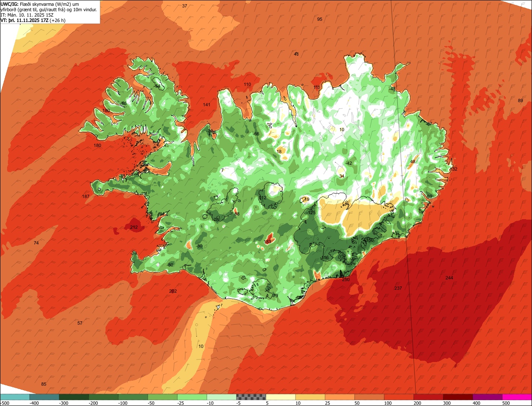Click the darkest green -300 to -200 swatch

point(74,397)
